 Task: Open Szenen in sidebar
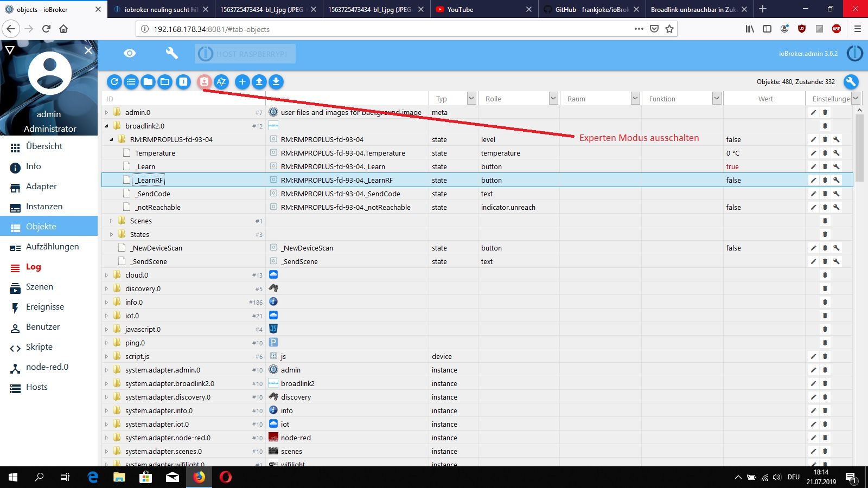(49, 287)
